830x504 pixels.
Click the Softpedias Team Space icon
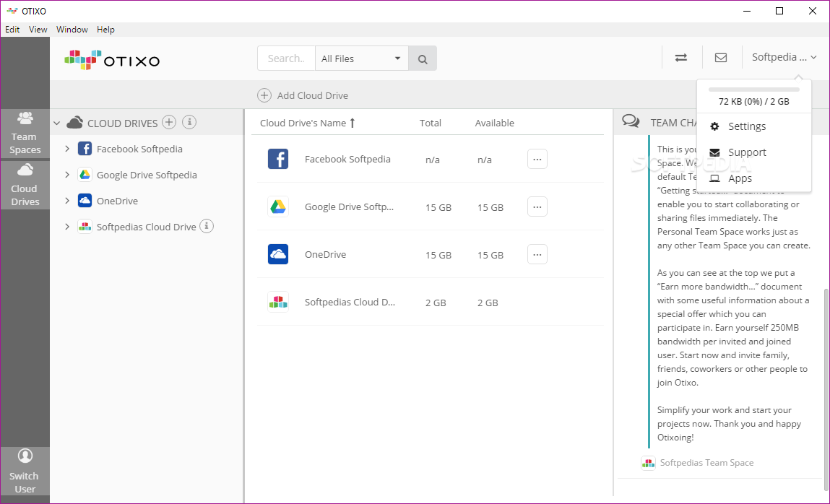(x=648, y=463)
